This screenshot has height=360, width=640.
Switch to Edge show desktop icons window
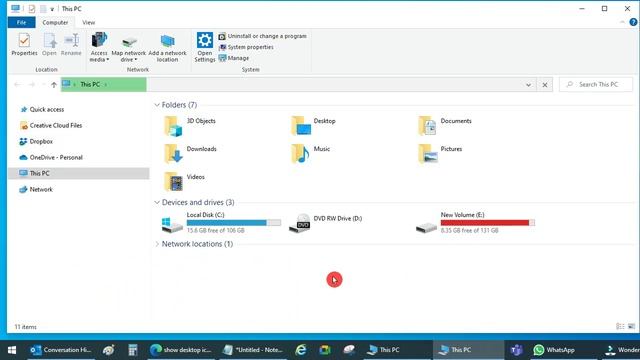click(x=180, y=350)
